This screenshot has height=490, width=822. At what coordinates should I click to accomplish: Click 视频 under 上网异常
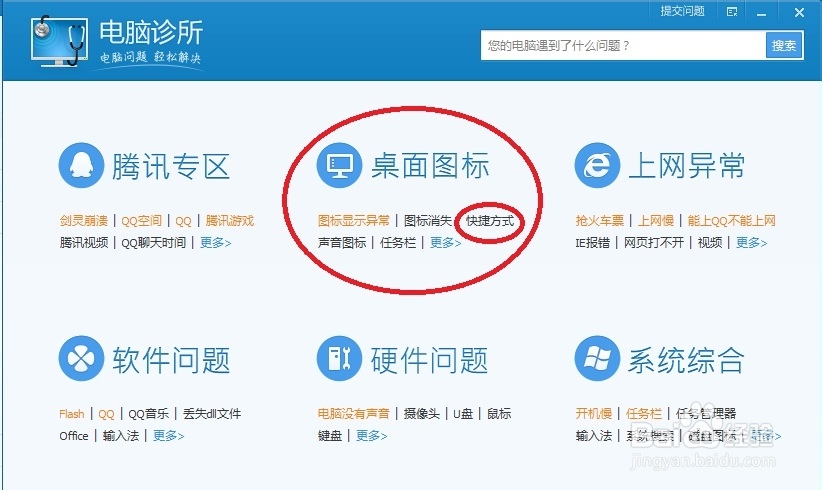tap(710, 243)
